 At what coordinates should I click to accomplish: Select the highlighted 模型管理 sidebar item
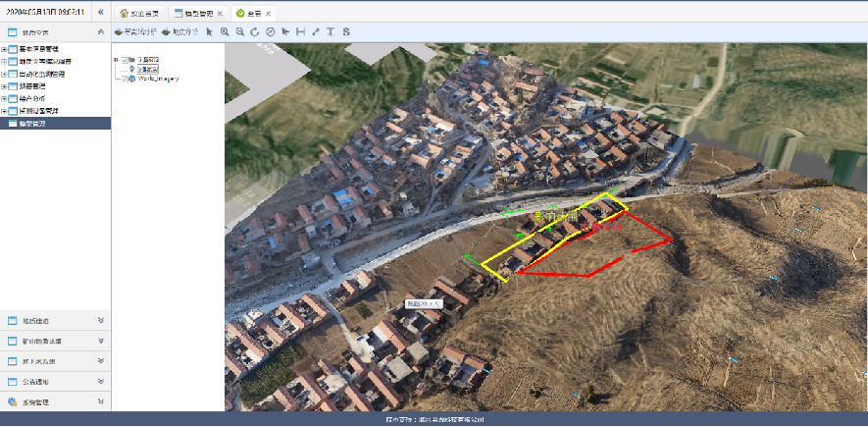click(x=55, y=124)
